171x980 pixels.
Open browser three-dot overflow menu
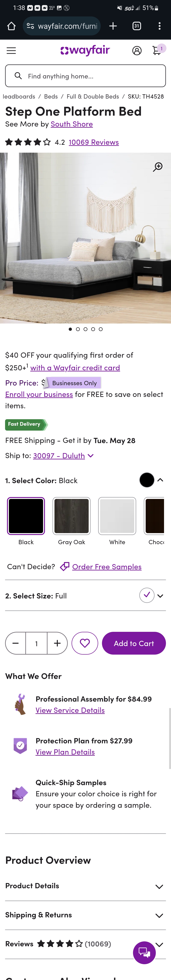click(x=159, y=26)
